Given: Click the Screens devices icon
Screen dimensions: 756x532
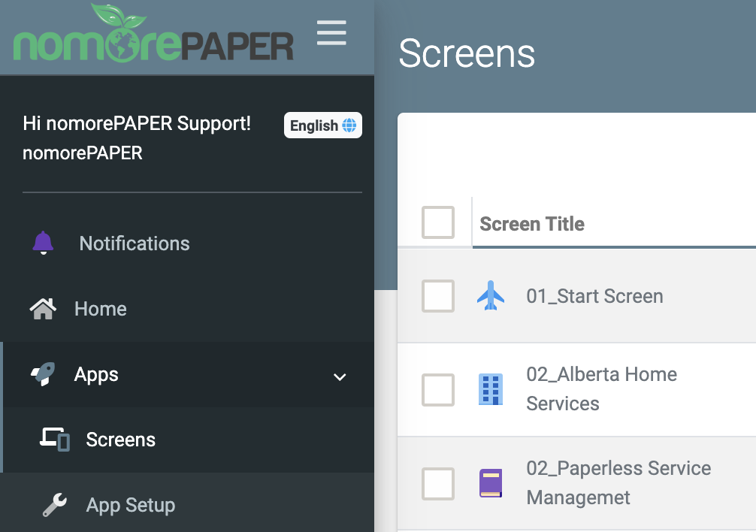Looking at the screenshot, I should point(54,440).
